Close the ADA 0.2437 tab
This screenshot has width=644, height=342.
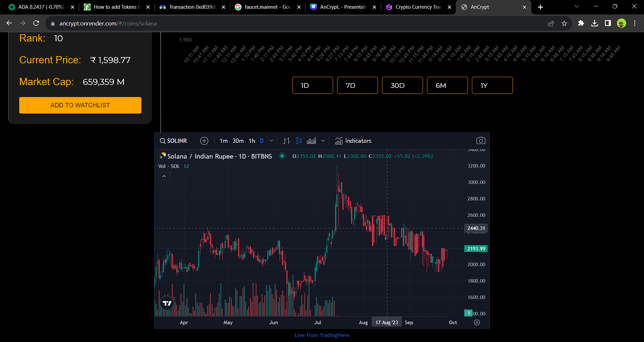coord(72,7)
